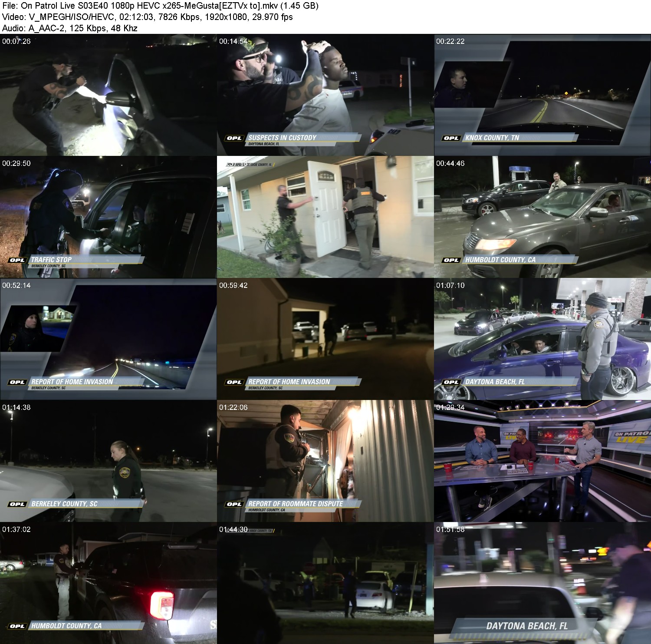Click the On Patrol Live studio sign
Viewport: 651px width, 644px height.
pyautogui.click(x=633, y=437)
